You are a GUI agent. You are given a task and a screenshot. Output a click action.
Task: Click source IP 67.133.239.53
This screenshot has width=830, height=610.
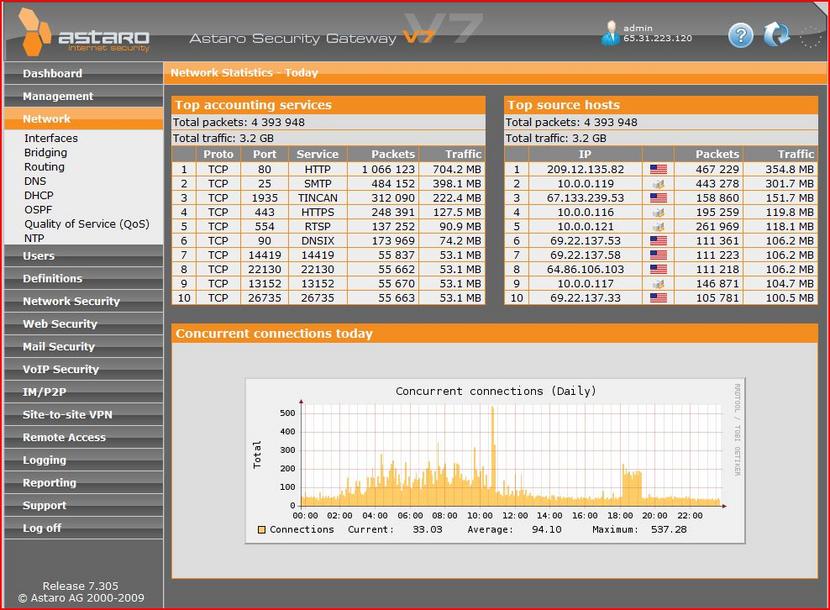pyautogui.click(x=585, y=198)
